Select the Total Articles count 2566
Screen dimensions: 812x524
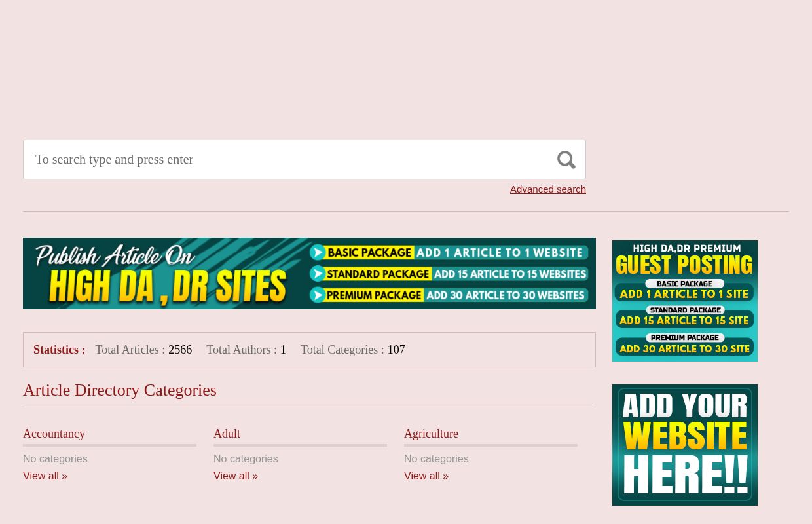pyautogui.click(x=179, y=350)
